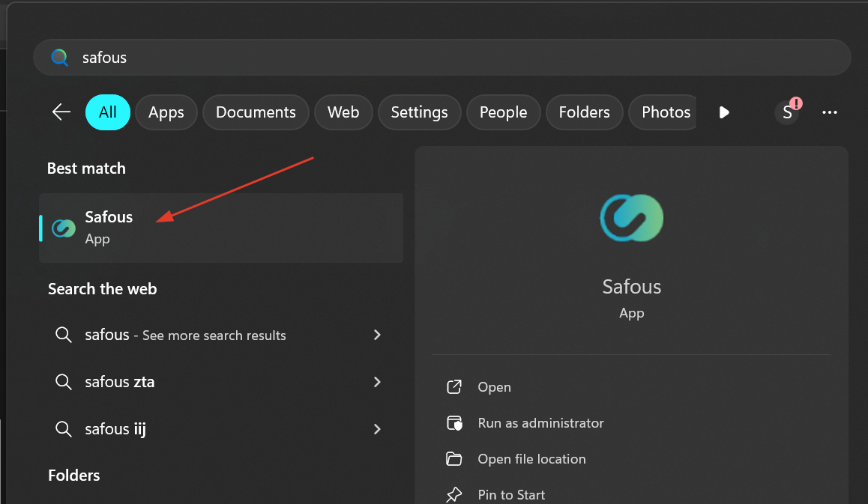Click the user profile avatar with alert badge
This screenshot has height=504, width=868.
787,112
